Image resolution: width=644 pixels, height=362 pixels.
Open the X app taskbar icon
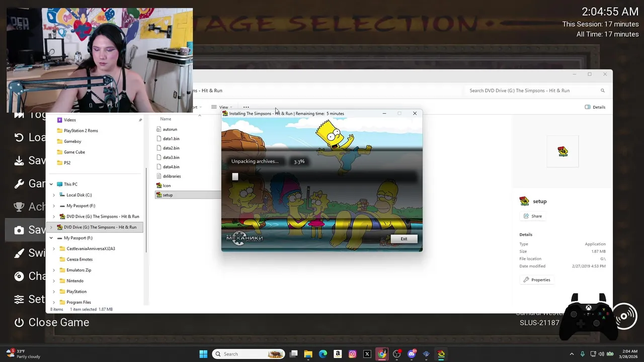coord(367,354)
